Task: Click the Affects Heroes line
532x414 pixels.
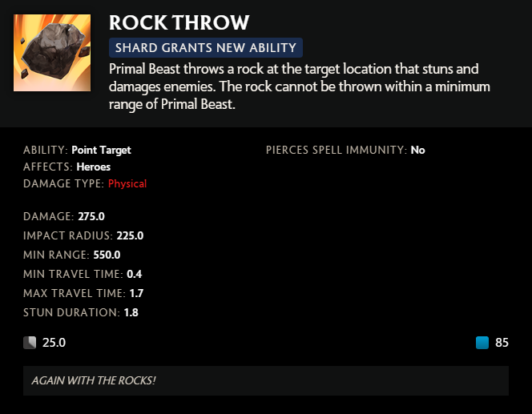Action: tap(66, 167)
